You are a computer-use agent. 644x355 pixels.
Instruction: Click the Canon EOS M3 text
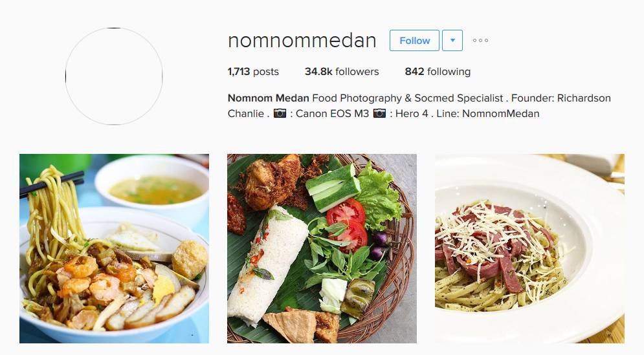pos(332,114)
